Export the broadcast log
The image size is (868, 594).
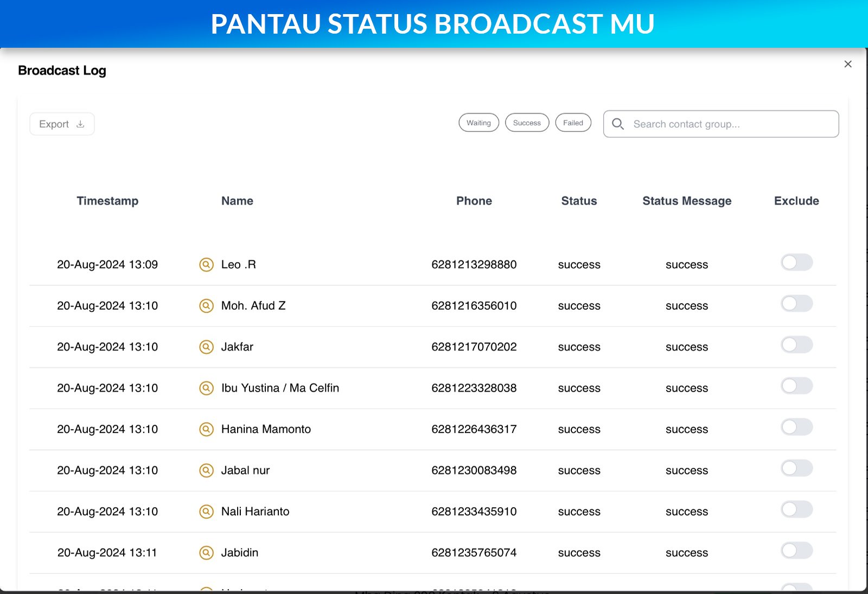(62, 124)
